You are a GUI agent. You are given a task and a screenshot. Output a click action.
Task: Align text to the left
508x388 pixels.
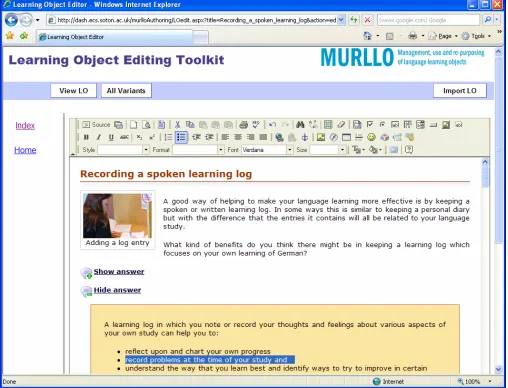point(225,137)
